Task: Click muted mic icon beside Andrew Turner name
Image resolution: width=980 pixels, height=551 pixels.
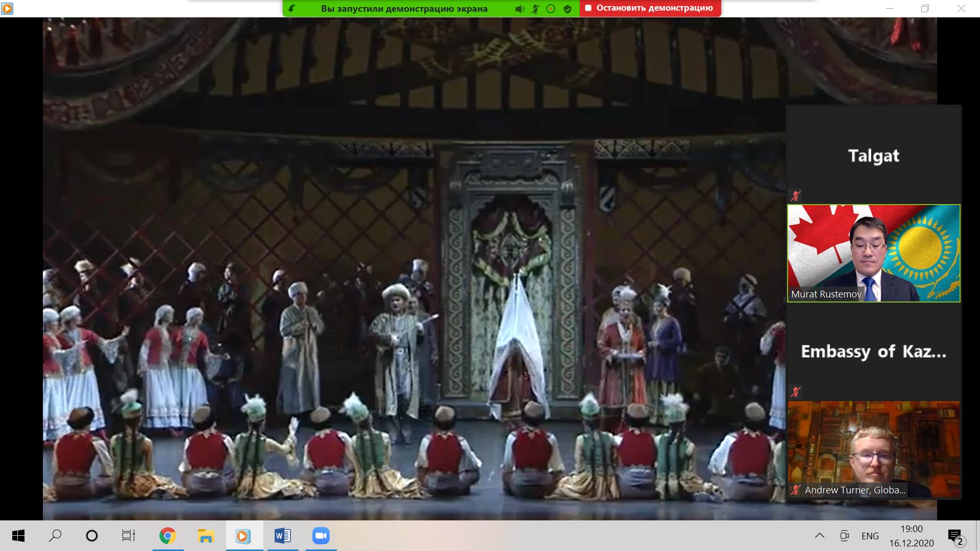Action: click(x=795, y=490)
